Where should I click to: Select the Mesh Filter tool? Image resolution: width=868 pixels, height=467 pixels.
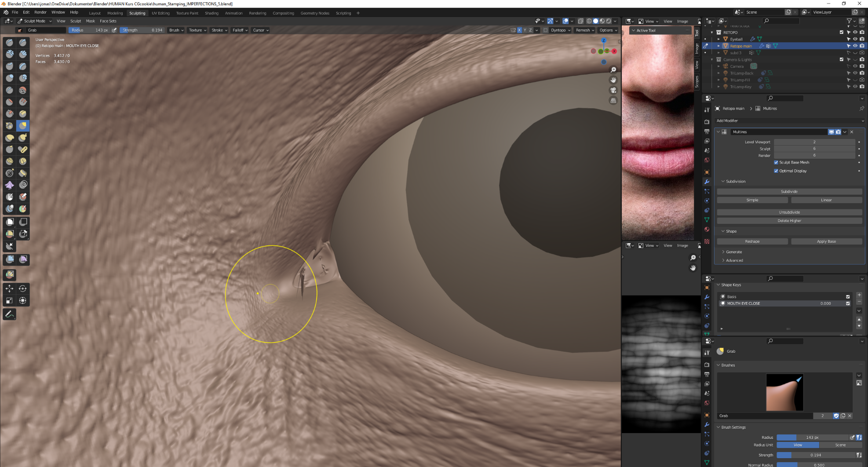[9, 259]
